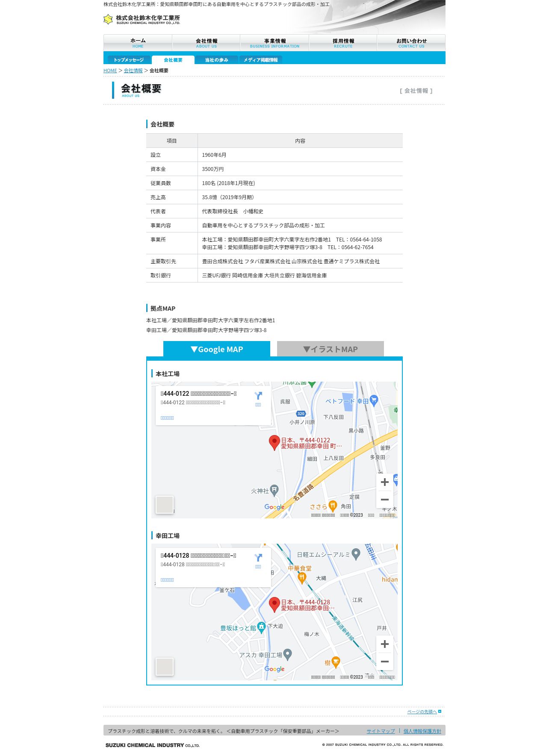The height and width of the screenshot is (756, 549).
Task: Click the red pin on 幸田工場 map
Action: [274, 605]
